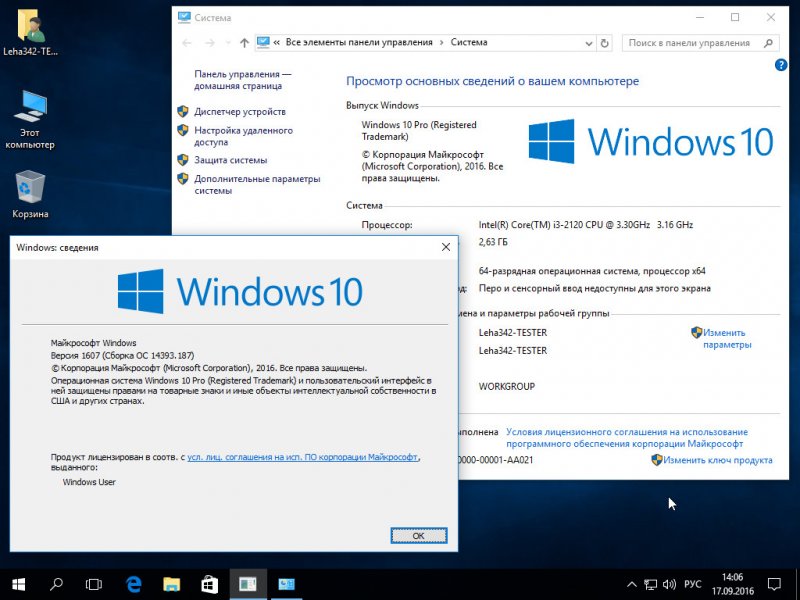Open 'Диспетчер устройств' link
Viewport: 800px width, 600px height.
[x=240, y=112]
